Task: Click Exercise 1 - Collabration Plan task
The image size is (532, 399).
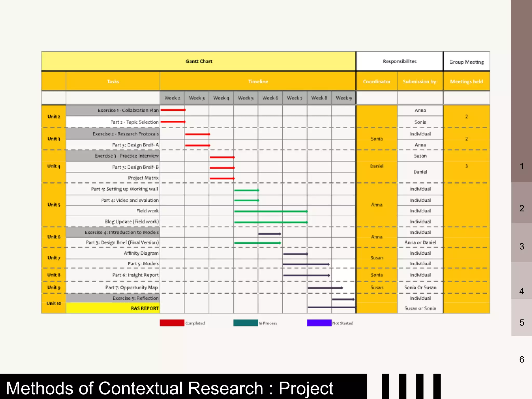Action: coord(113,110)
